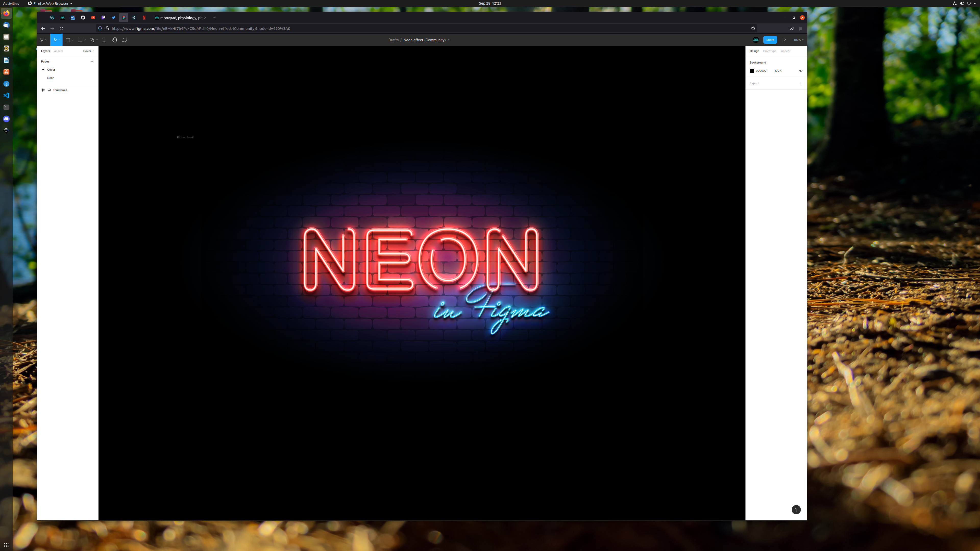Open Visual Studio Code from the dock
980x551 pixels.
tap(6, 95)
